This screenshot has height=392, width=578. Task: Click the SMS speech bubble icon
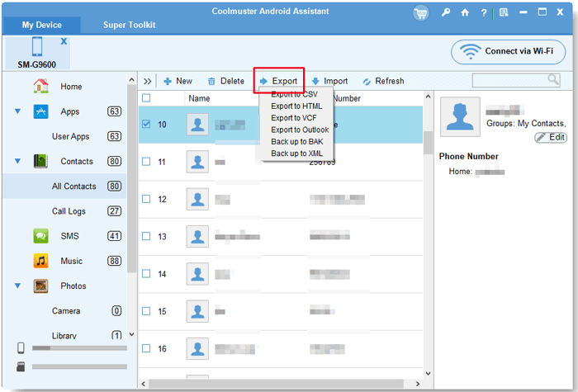(x=40, y=236)
